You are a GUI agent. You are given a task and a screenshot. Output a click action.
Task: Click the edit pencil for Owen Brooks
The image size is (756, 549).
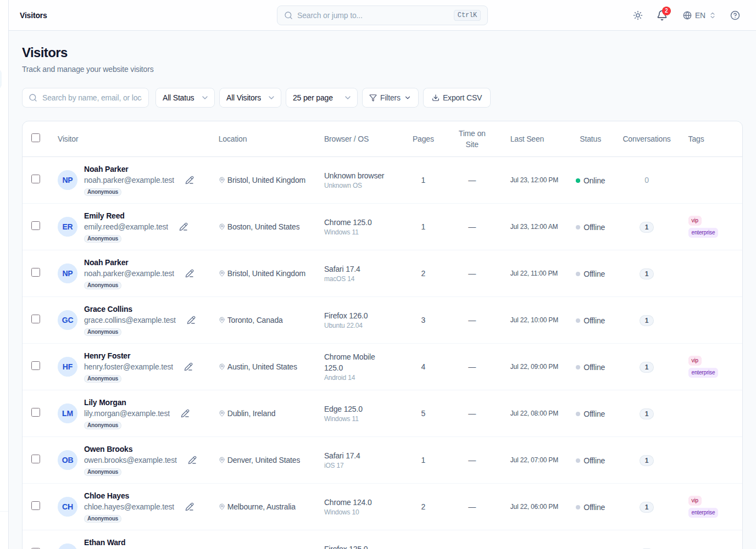point(192,460)
